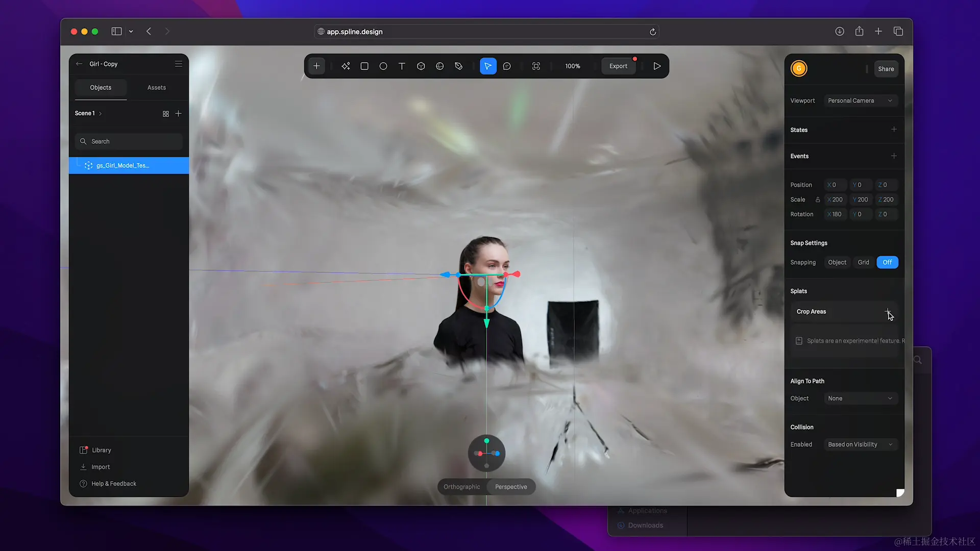Open Collision Based on Visibility dropdown
The image size is (980, 551).
[x=860, y=444]
